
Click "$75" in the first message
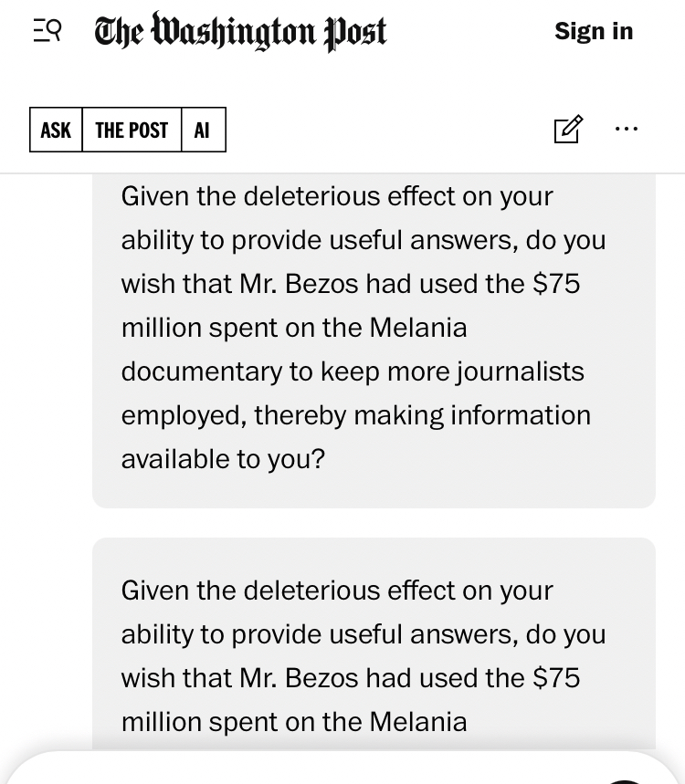click(x=556, y=284)
